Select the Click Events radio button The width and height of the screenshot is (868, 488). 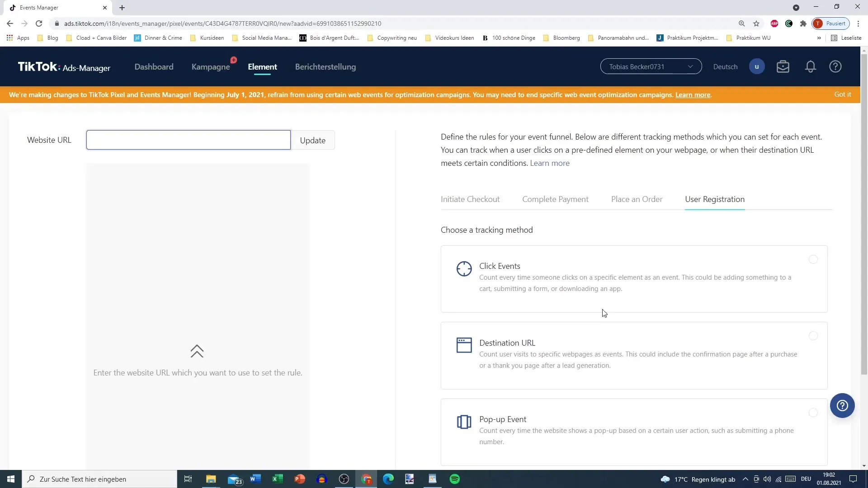tap(813, 259)
